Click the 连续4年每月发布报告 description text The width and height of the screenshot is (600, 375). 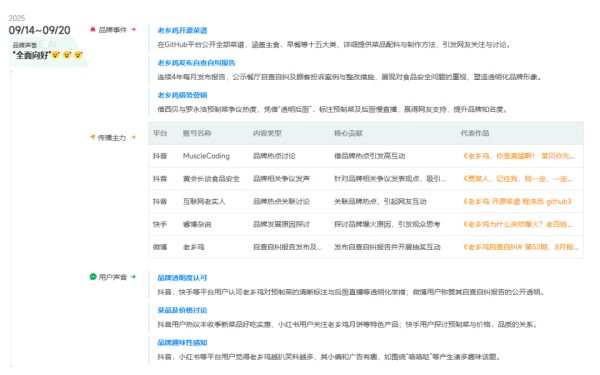pos(350,77)
